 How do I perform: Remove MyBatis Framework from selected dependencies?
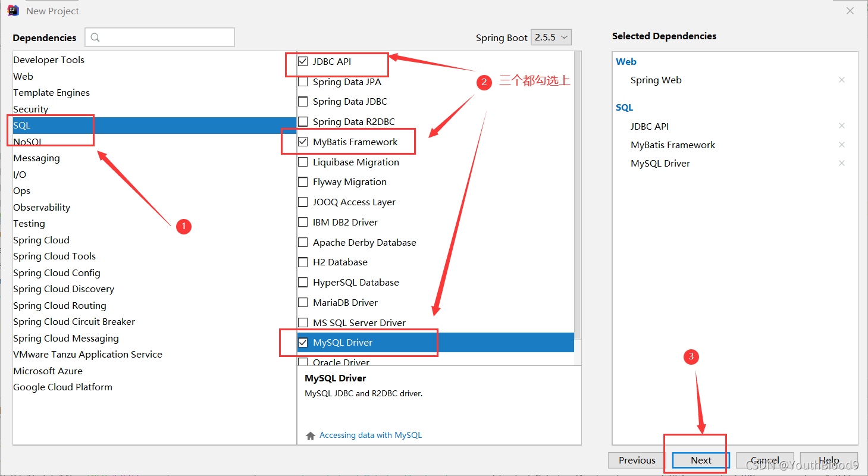point(842,145)
